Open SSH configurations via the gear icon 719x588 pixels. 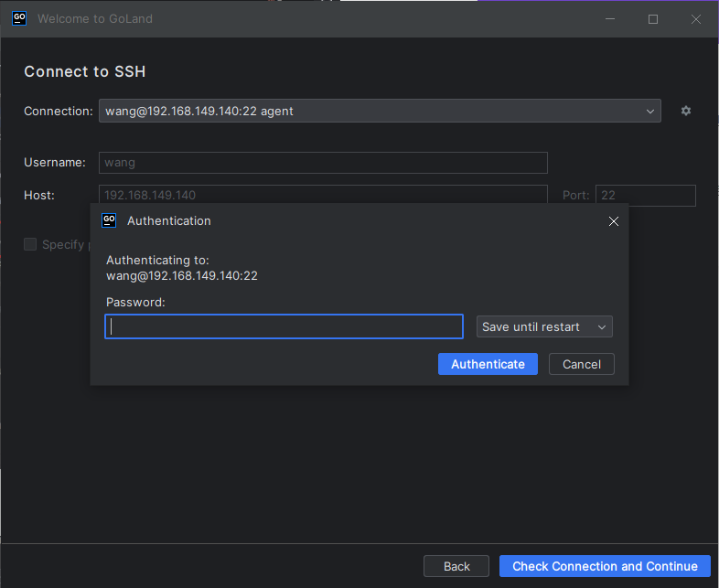686,111
